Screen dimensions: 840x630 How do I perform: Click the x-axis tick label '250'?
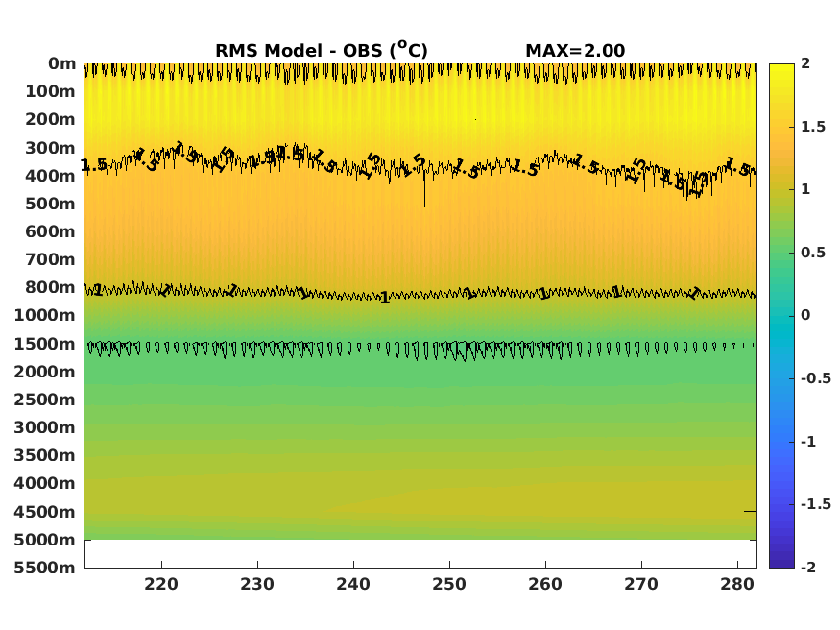tap(449, 584)
